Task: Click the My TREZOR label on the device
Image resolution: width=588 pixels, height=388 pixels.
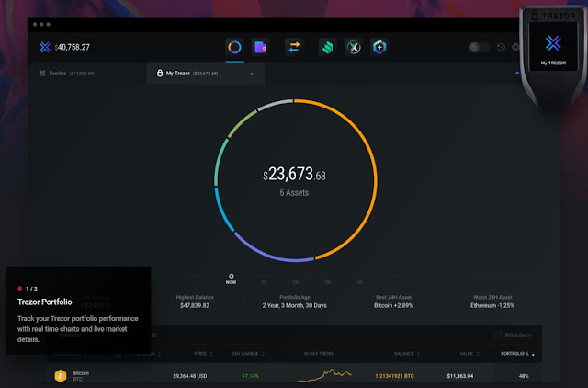Action: click(553, 63)
